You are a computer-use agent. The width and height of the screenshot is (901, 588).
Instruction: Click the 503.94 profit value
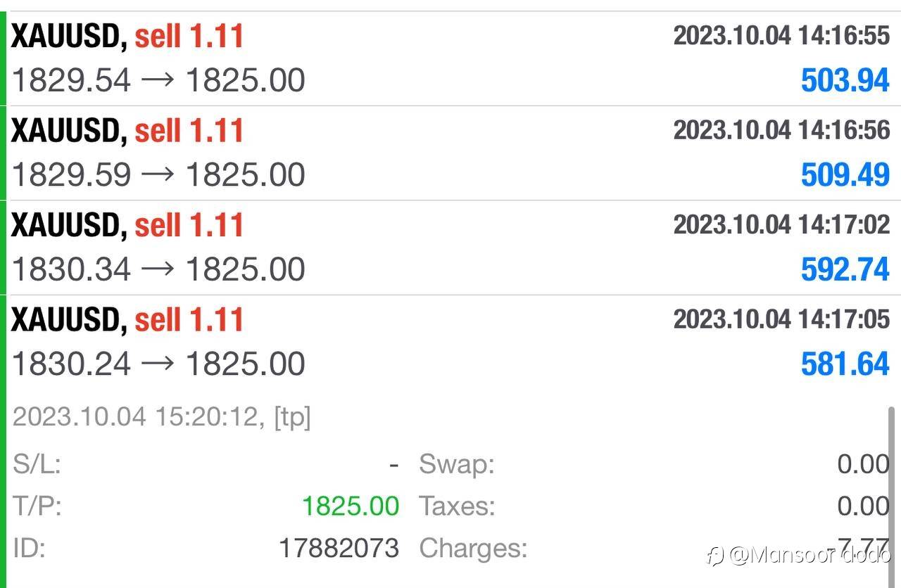click(x=845, y=80)
